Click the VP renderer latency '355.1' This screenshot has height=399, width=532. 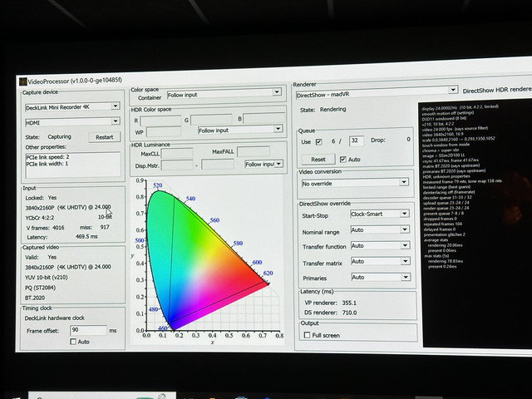pyautogui.click(x=349, y=303)
